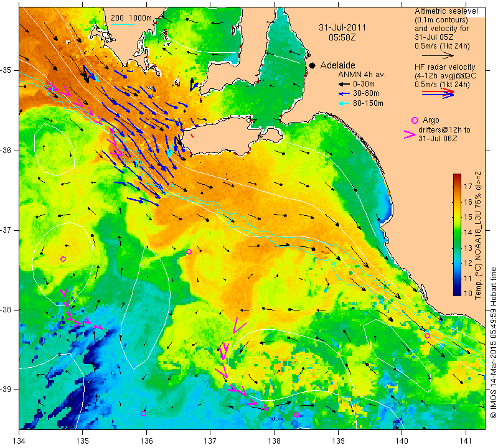Click the latitude axis label -35
The height and width of the screenshot is (448, 498).
click(x=7, y=70)
